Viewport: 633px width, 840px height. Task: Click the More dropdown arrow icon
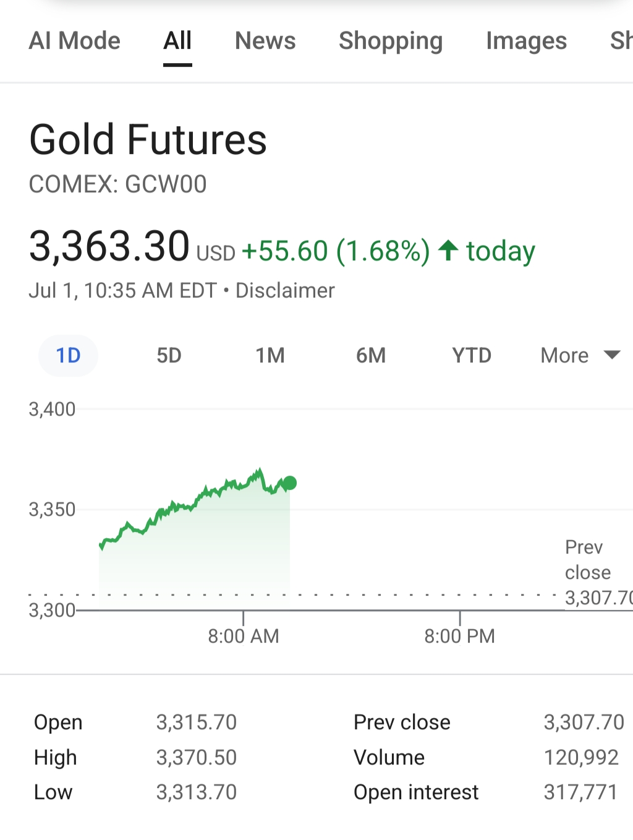(x=612, y=355)
